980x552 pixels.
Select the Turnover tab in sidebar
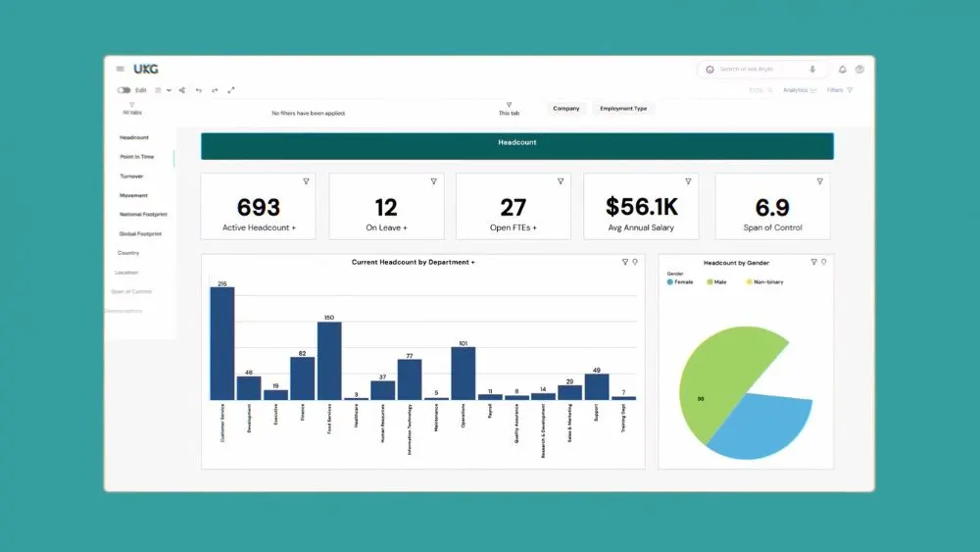coord(131,176)
